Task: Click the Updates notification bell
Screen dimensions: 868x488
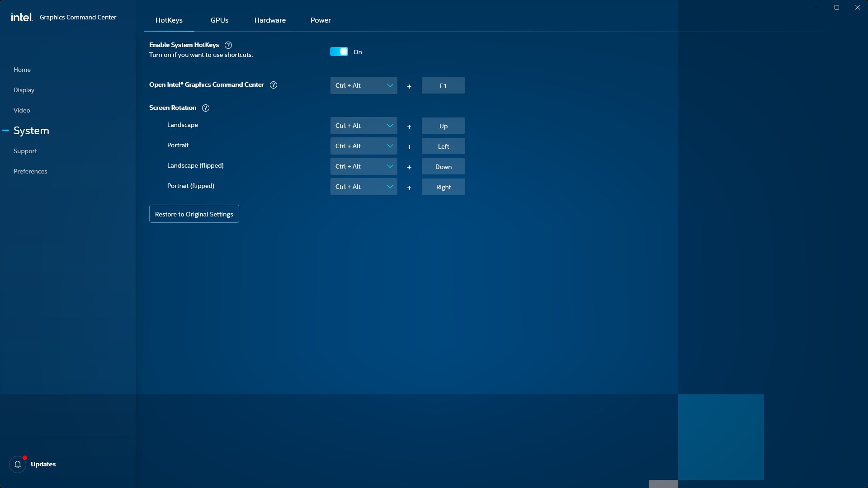Action: 18,464
